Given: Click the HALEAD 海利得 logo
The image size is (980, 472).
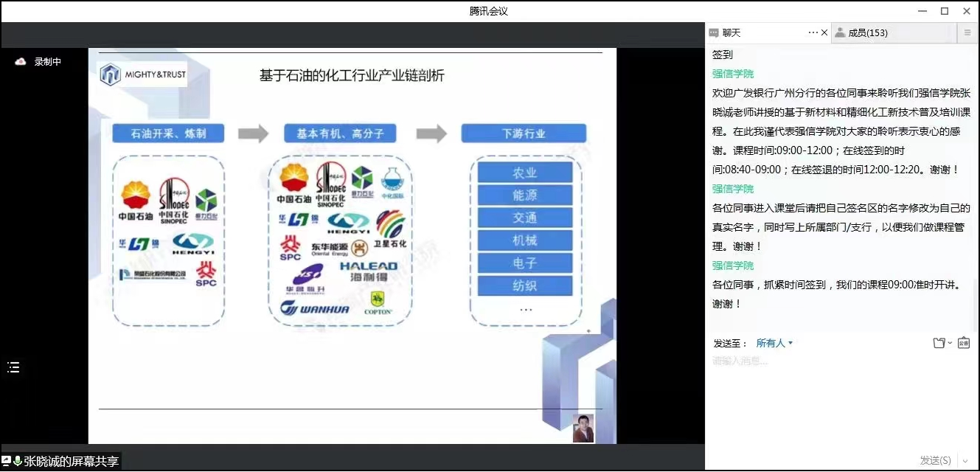Looking at the screenshot, I should pos(369,271).
